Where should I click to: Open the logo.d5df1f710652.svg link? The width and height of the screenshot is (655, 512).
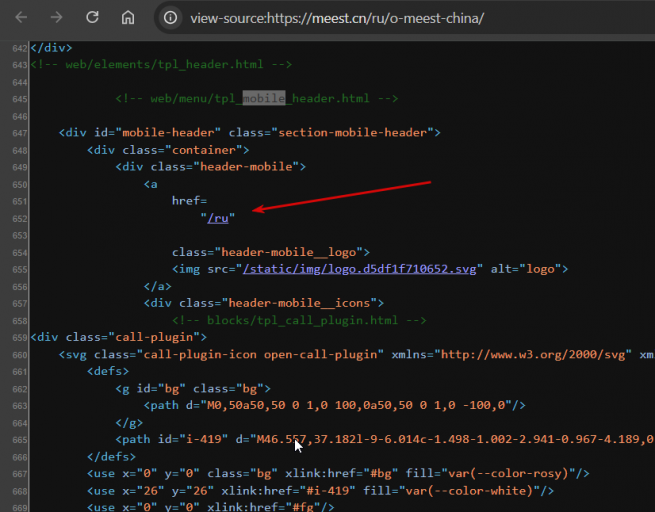click(x=359, y=269)
